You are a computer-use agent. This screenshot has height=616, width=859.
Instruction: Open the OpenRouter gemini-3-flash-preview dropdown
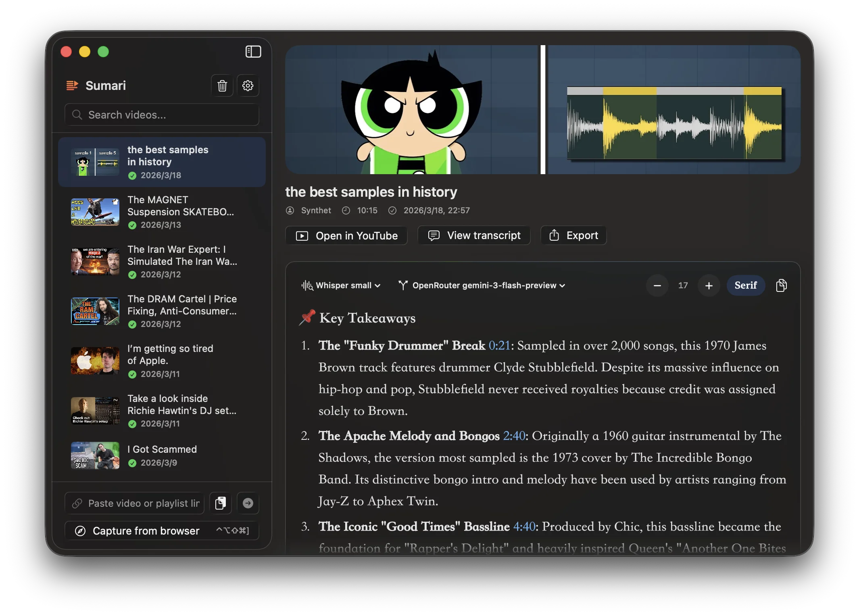coord(482,285)
